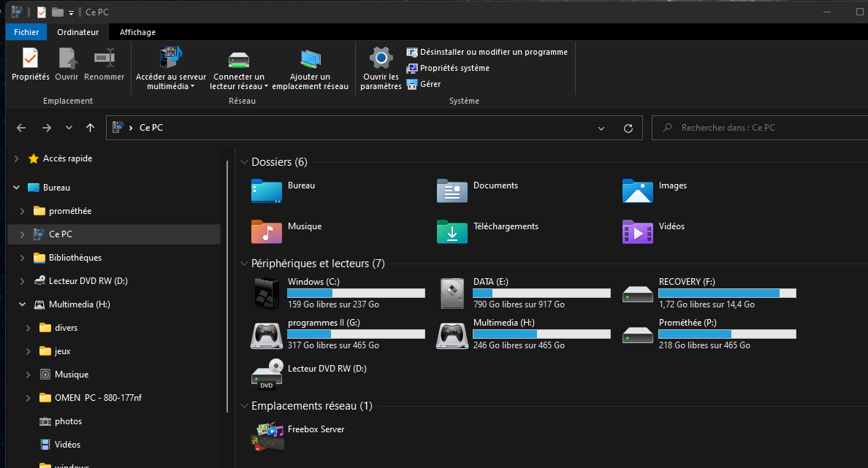868x468 pixels.
Task: Click the search field Rechercher dans Ce PC
Action: (760, 128)
